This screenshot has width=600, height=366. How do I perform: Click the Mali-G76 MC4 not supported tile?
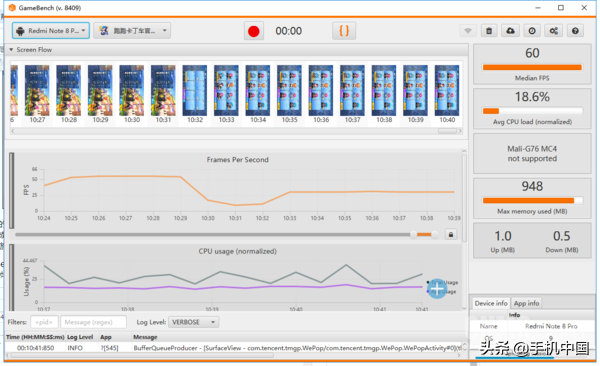[x=532, y=154]
